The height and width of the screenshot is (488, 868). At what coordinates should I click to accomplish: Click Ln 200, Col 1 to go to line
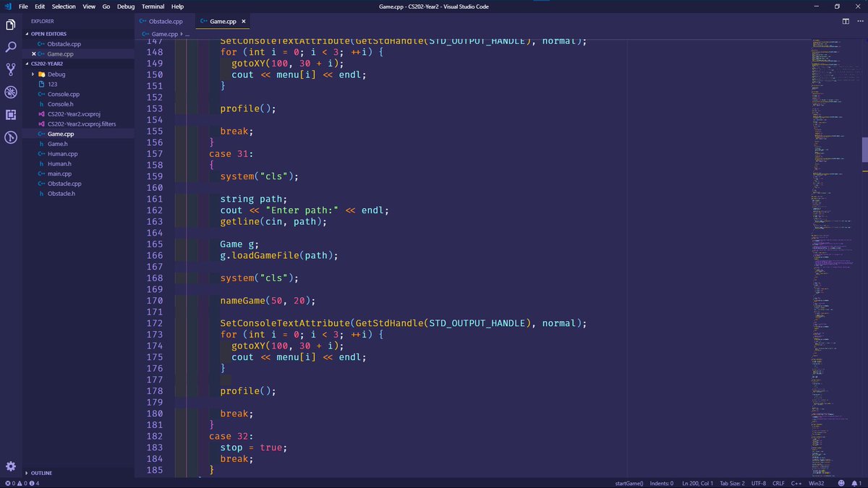(697, 483)
